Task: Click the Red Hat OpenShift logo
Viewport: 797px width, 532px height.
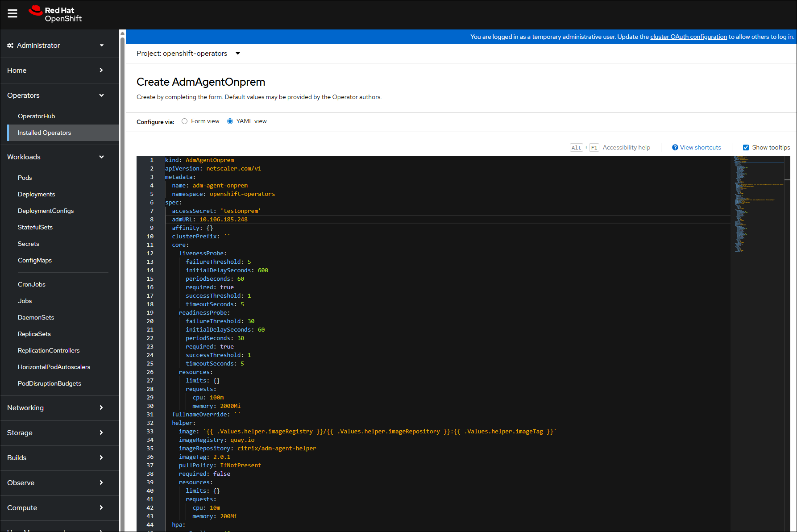Action: point(54,14)
